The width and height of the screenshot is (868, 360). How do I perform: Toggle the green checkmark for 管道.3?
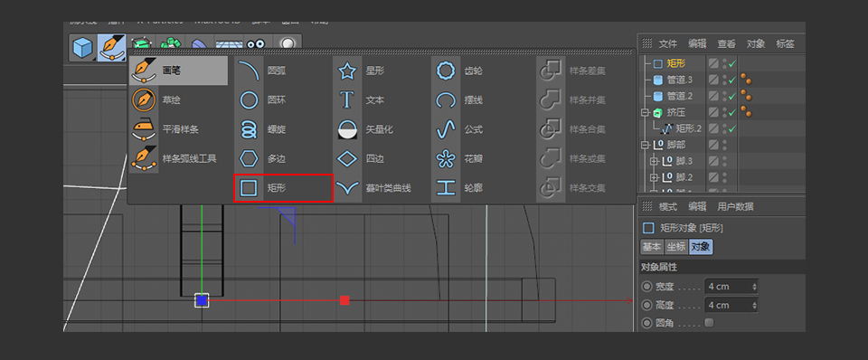(731, 81)
